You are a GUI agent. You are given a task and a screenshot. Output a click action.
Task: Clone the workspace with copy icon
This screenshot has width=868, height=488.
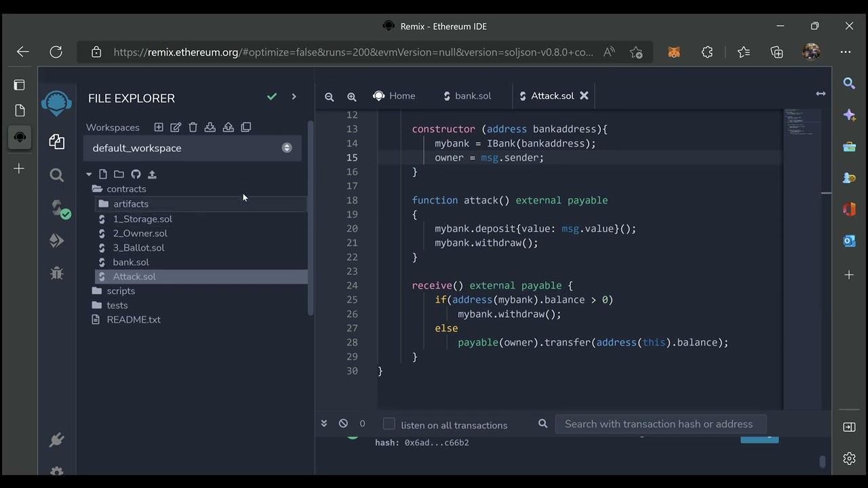pyautogui.click(x=245, y=127)
